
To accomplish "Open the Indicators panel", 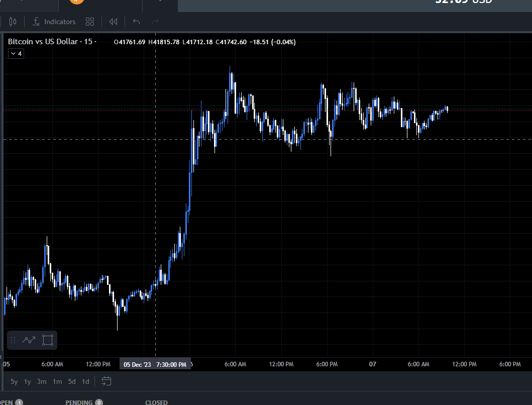I will click(54, 22).
